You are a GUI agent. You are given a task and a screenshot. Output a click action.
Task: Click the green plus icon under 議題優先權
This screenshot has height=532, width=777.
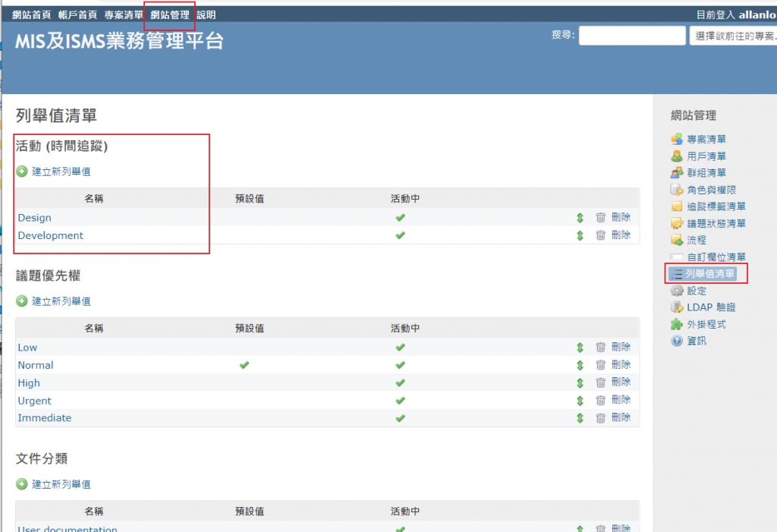click(22, 301)
